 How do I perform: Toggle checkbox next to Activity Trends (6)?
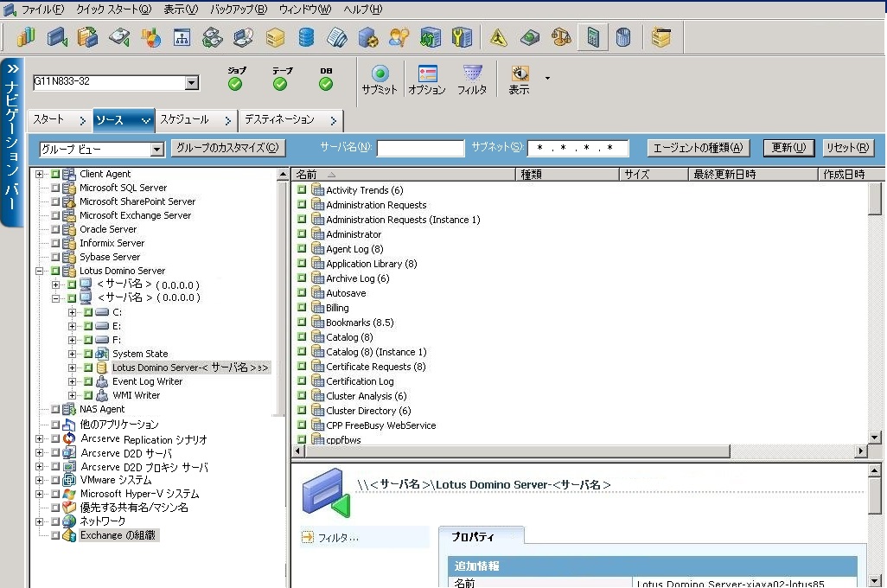point(303,190)
